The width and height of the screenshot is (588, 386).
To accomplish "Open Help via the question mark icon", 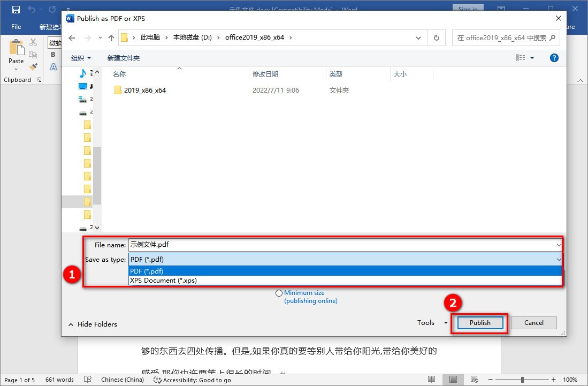I will tap(554, 58).
